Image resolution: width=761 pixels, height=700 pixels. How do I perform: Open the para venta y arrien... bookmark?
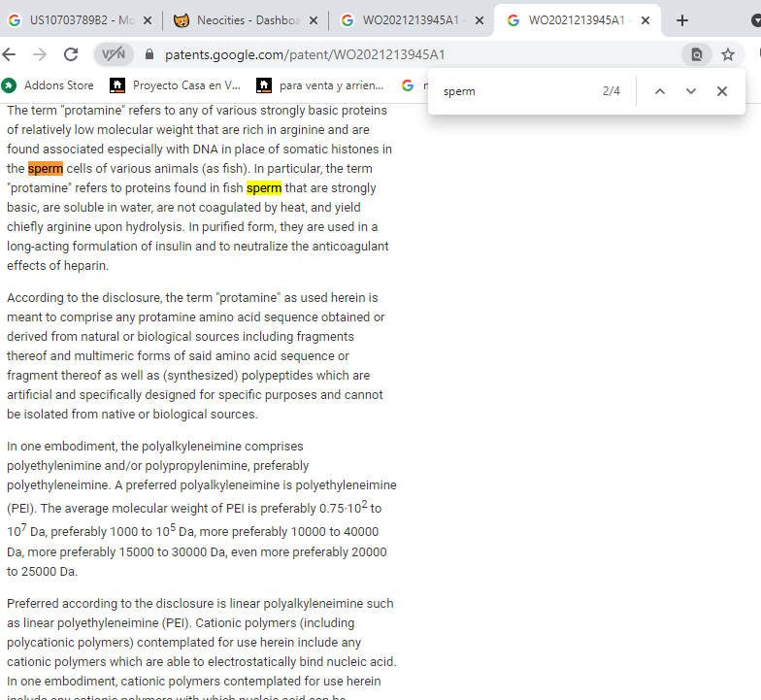321,85
